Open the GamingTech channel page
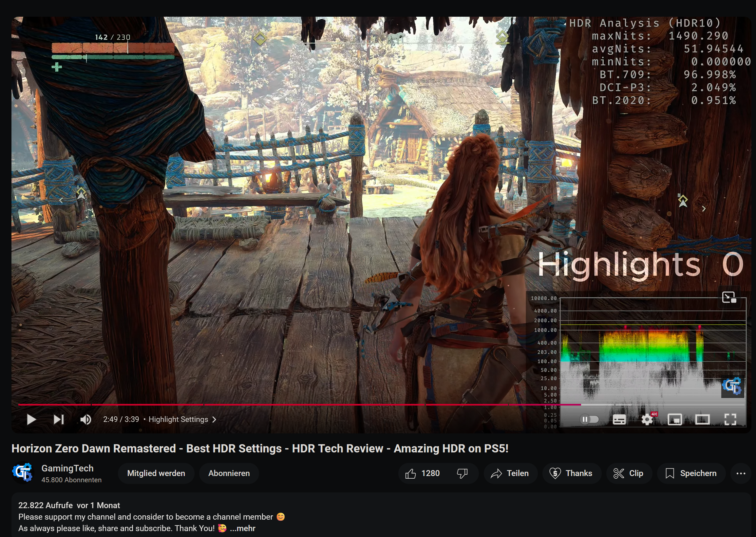This screenshot has height=537, width=756. coord(68,468)
